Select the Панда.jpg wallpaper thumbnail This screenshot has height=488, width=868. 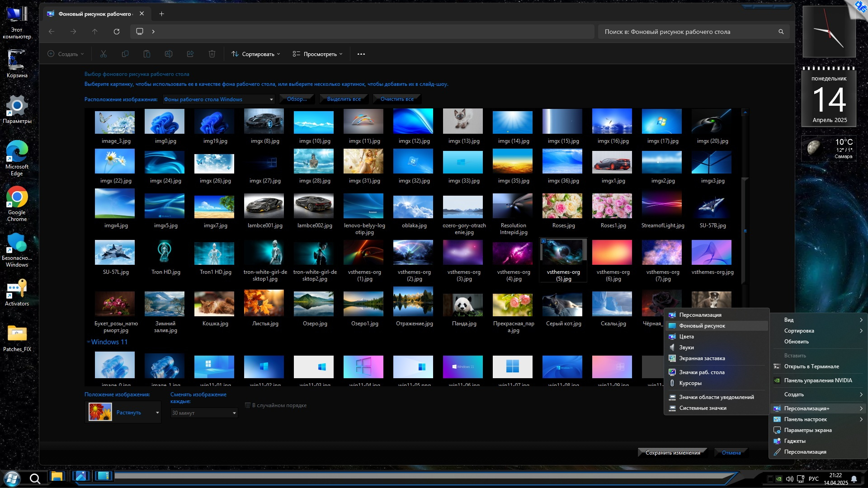click(463, 305)
